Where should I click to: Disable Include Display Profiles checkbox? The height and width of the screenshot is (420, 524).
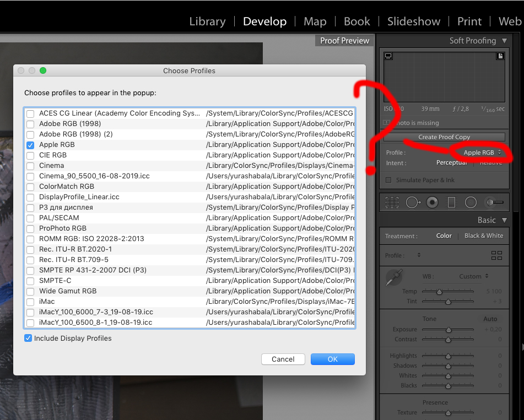click(28, 338)
